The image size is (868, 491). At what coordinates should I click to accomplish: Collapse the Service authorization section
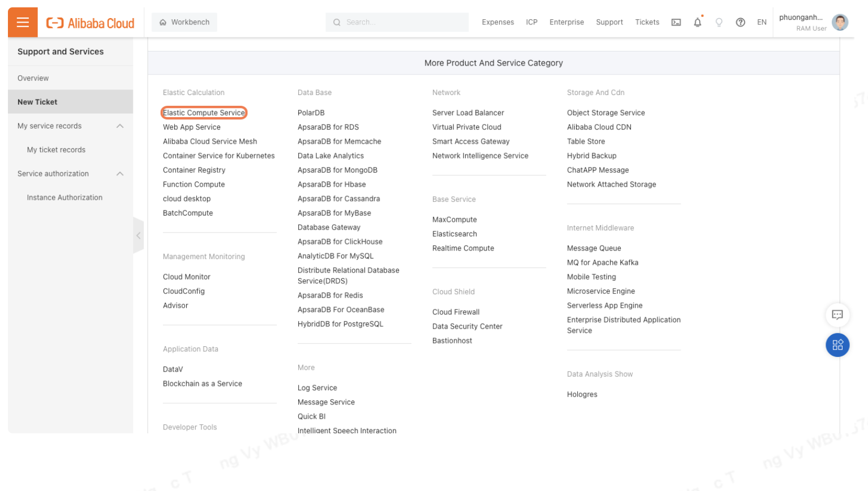[x=120, y=174]
